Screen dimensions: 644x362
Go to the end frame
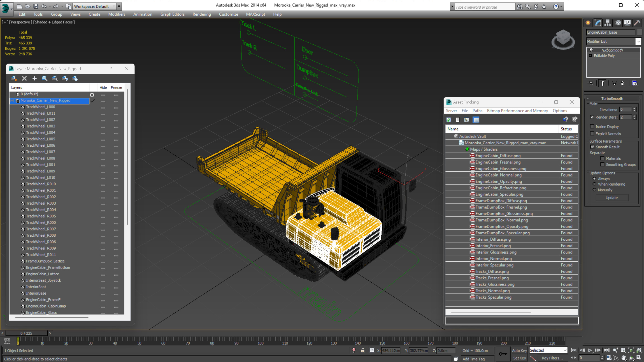[x=607, y=350]
